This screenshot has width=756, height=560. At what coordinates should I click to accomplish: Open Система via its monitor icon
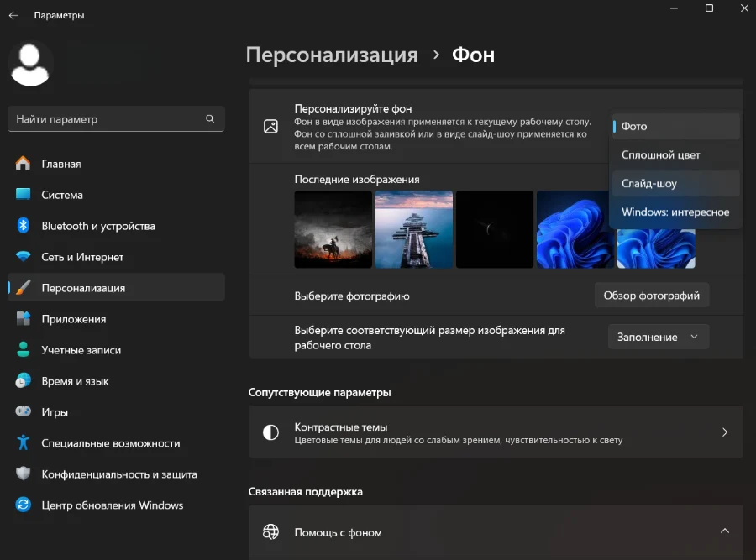24,195
